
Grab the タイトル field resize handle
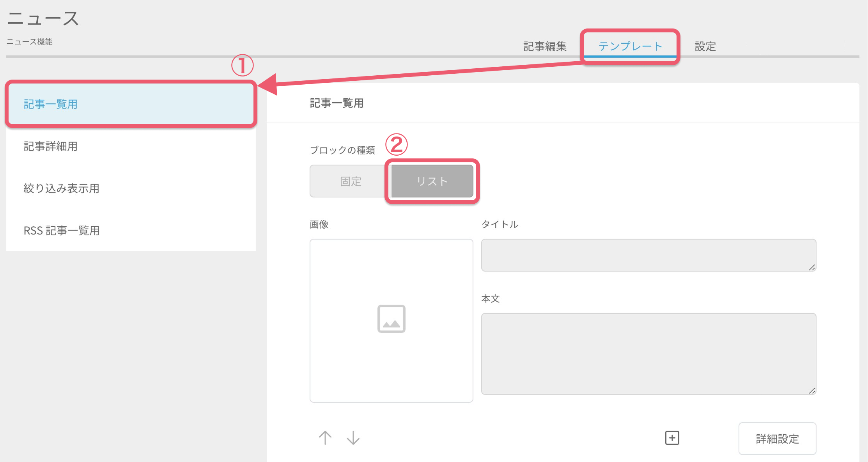(x=812, y=267)
